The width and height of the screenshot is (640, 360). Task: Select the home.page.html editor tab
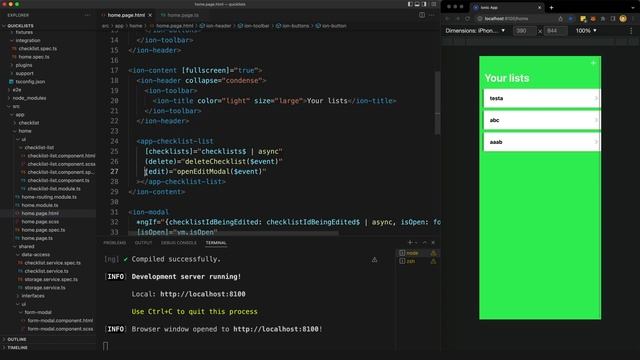126,15
